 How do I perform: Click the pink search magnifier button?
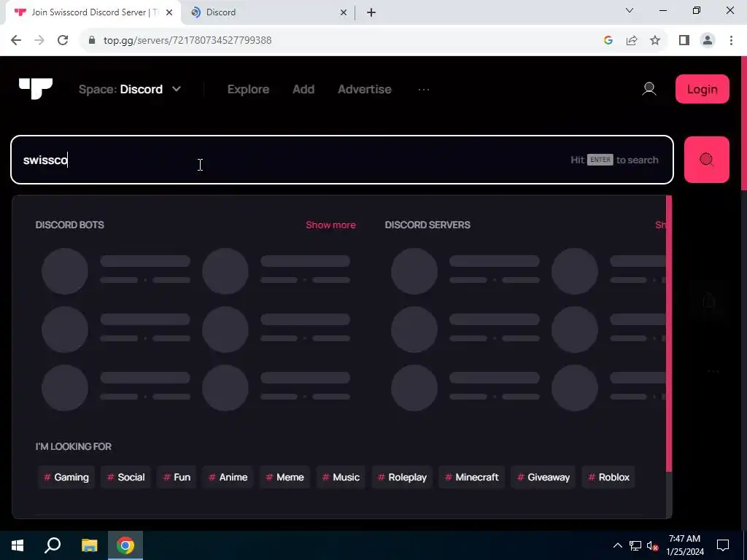pyautogui.click(x=706, y=160)
